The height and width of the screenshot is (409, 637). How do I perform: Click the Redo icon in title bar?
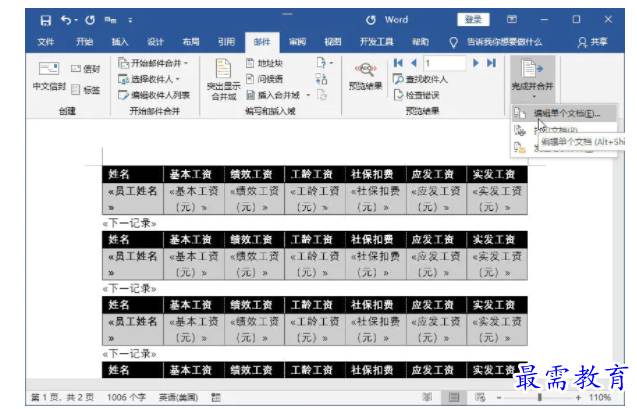(x=90, y=20)
